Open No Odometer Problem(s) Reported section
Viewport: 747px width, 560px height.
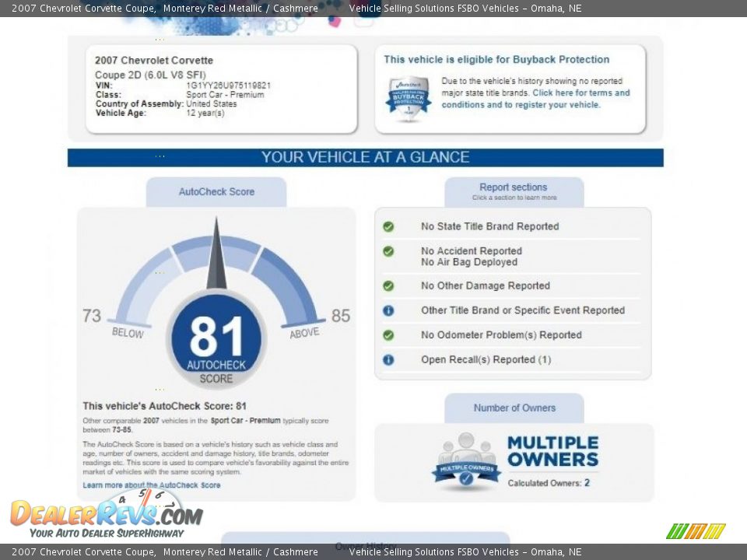(x=501, y=335)
